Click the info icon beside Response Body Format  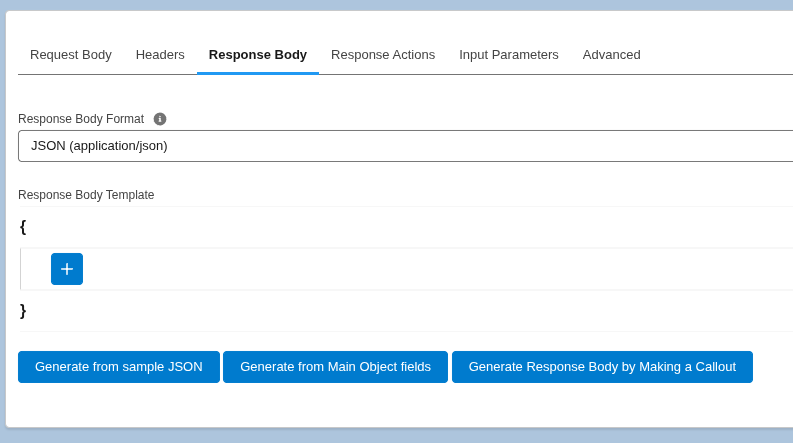(160, 119)
